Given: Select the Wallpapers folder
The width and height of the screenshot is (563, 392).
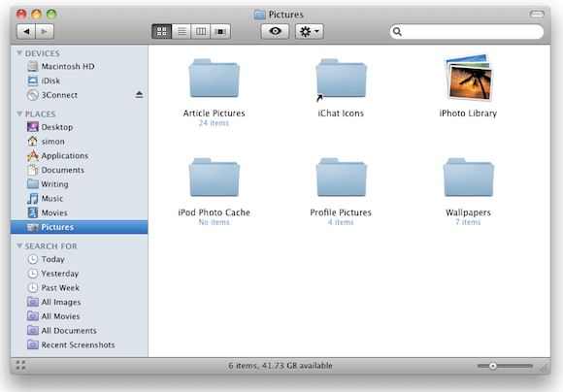Looking at the screenshot, I should (468, 178).
